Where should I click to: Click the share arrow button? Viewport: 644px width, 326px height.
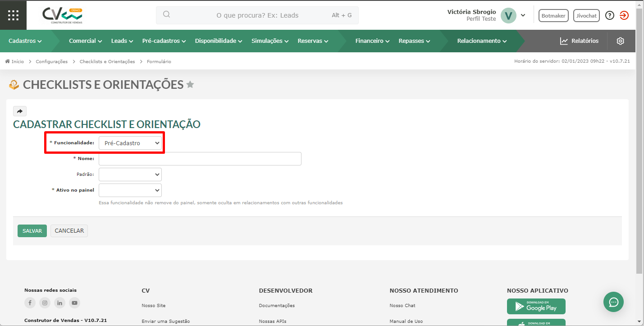click(x=20, y=111)
